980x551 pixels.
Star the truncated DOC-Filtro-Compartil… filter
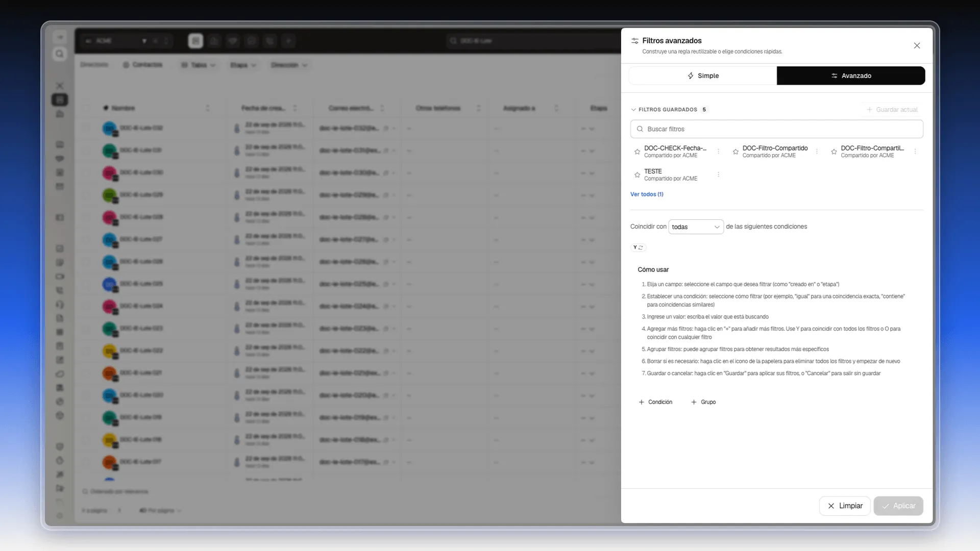point(834,152)
